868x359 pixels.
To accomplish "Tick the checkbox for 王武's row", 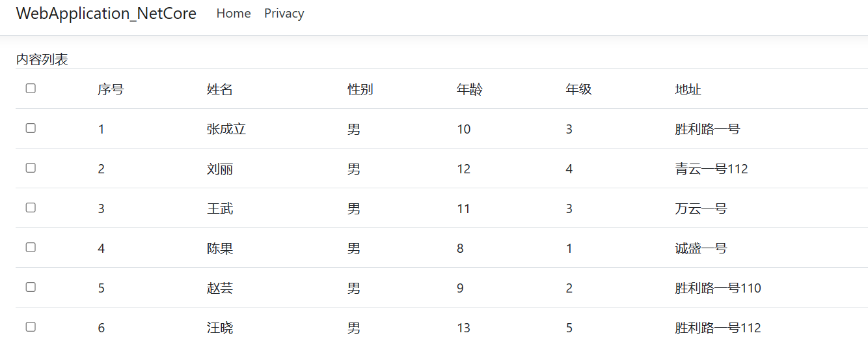I will [31, 208].
